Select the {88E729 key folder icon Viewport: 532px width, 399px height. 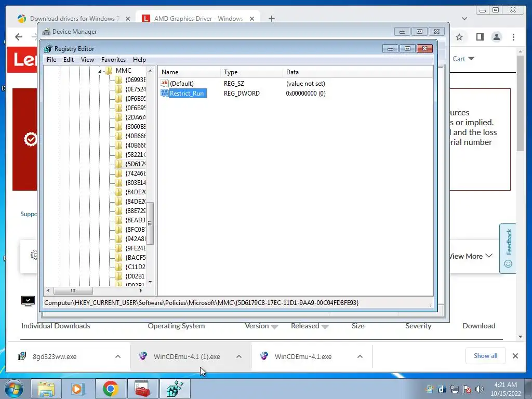tap(119, 211)
